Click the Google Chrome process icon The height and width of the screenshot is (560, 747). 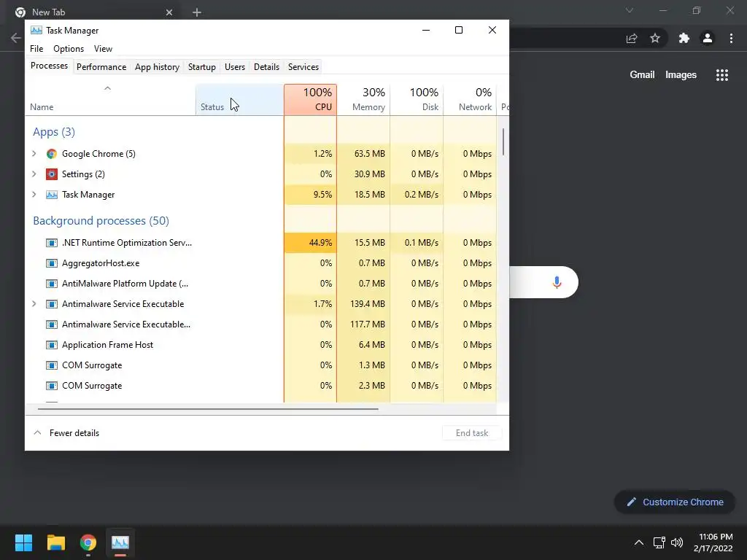click(52, 154)
